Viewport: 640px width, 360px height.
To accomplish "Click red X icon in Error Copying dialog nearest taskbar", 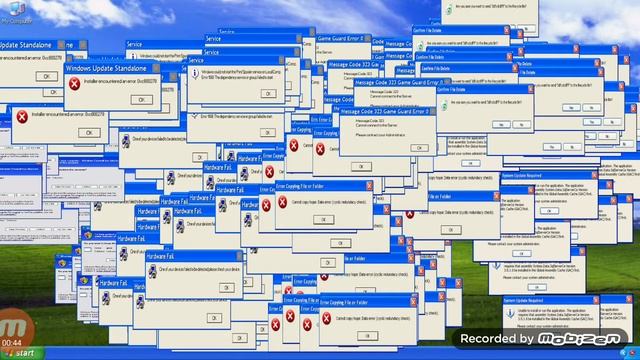I will (327, 318).
